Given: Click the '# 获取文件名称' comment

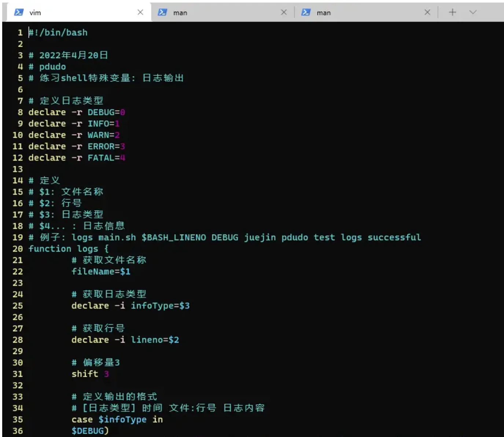Looking at the screenshot, I should (109, 260).
